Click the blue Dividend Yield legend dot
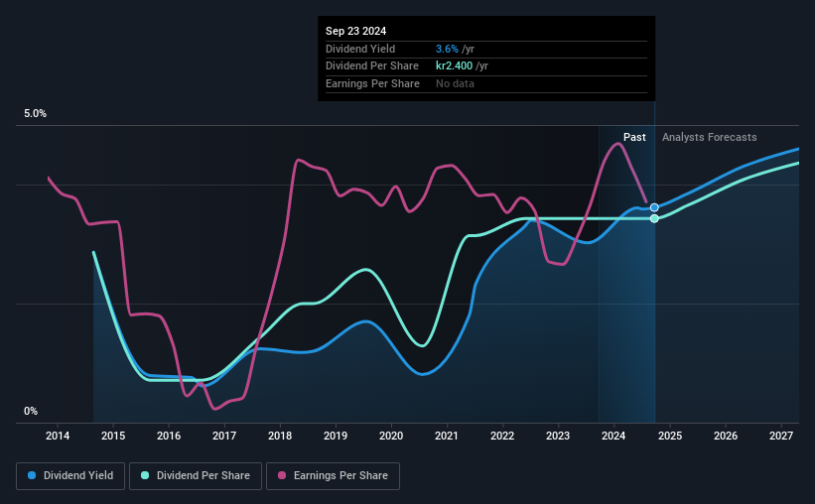This screenshot has height=504, width=815. pos(32,475)
